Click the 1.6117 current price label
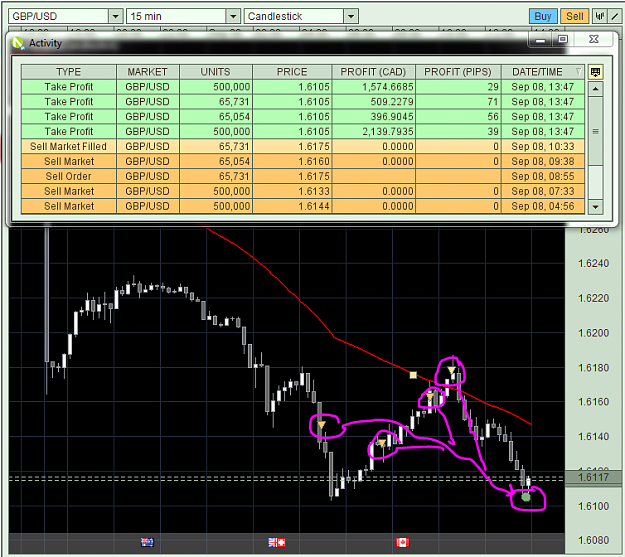The width and height of the screenshot is (625, 557). [x=594, y=477]
